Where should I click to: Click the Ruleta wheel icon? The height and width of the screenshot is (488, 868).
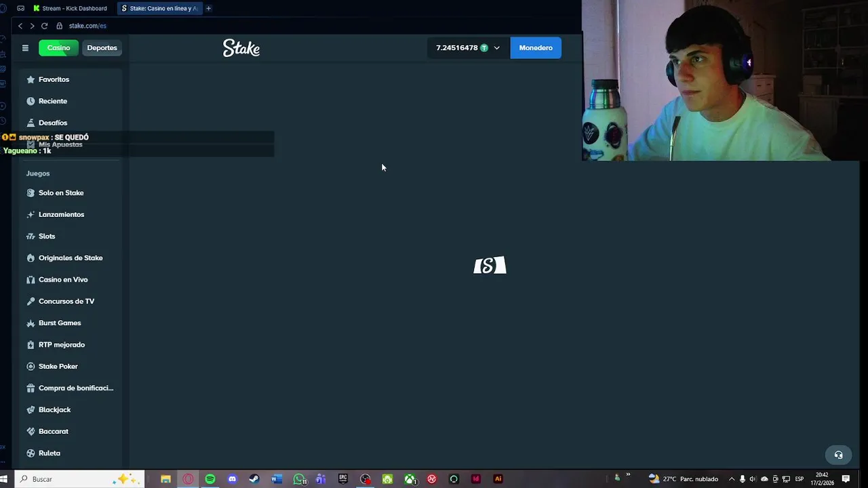[31, 453]
